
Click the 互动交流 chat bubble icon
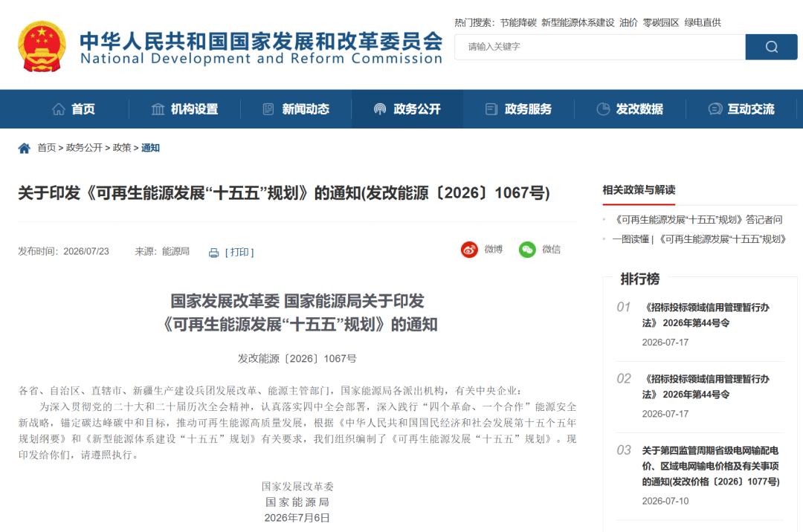pos(715,109)
